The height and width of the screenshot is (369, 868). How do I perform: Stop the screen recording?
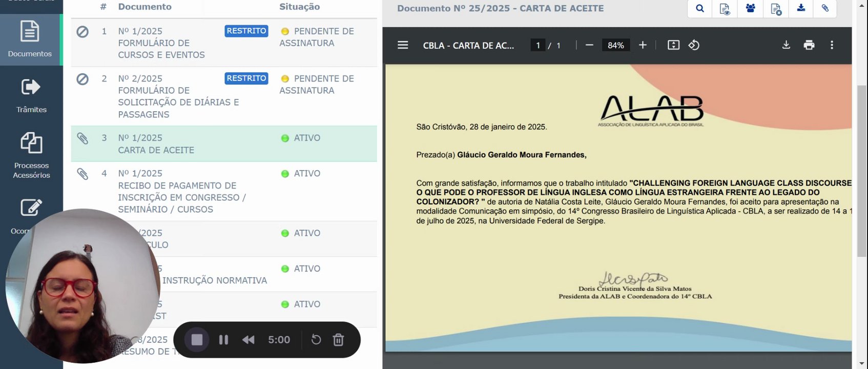(197, 340)
